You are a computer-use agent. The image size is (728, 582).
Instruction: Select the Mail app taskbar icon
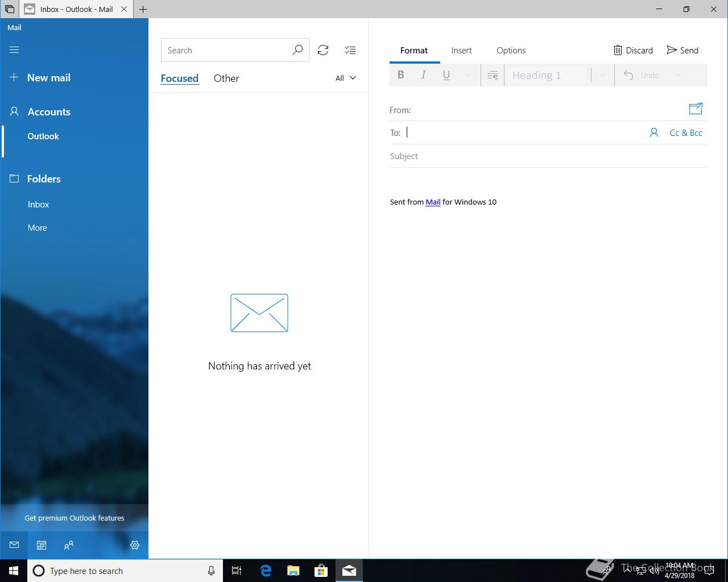click(x=349, y=571)
